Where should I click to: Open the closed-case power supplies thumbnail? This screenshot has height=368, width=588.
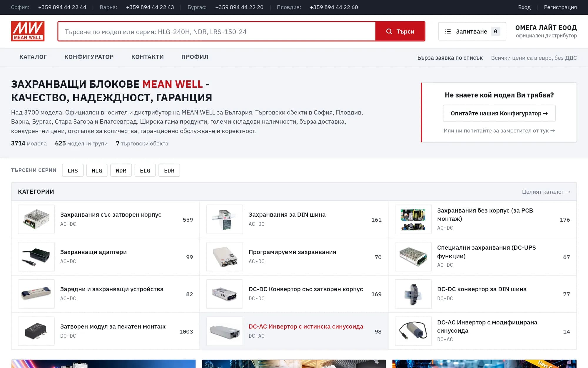[x=36, y=219]
